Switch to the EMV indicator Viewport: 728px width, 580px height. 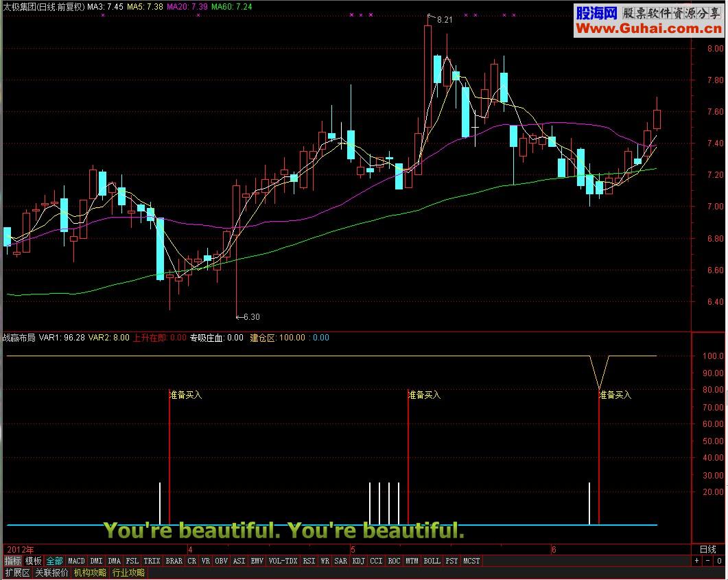point(257,561)
